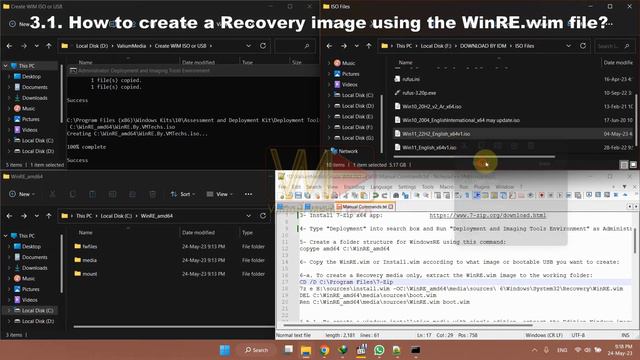This screenshot has height=360, width=640.
Task: Open Notepad++ Encoding menu
Action: click(354, 187)
